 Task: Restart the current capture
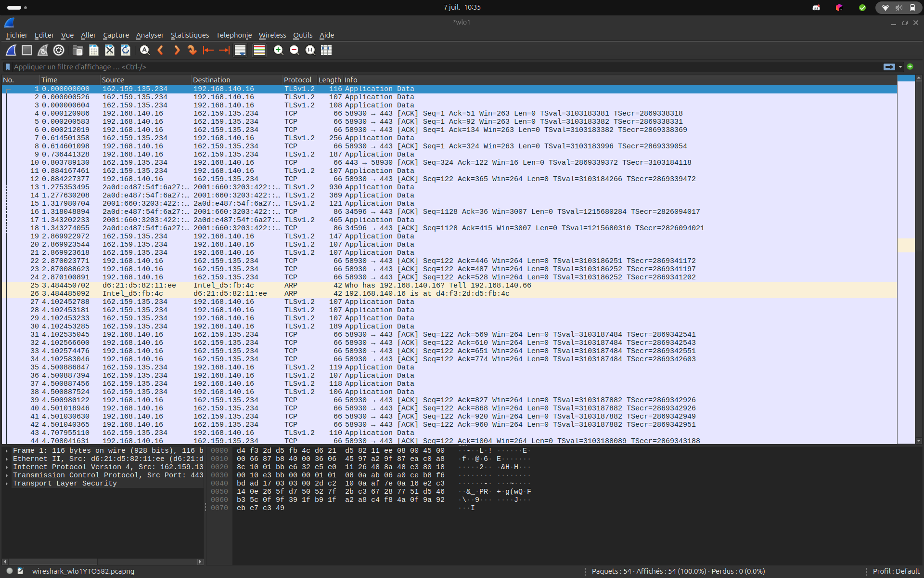43,50
